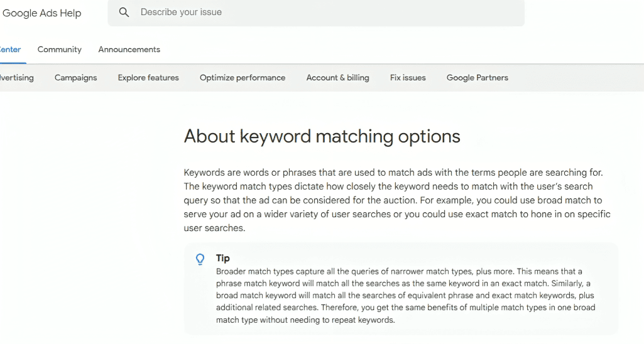This screenshot has width=644, height=344.
Task: Open the Community tab
Action: pyautogui.click(x=60, y=50)
